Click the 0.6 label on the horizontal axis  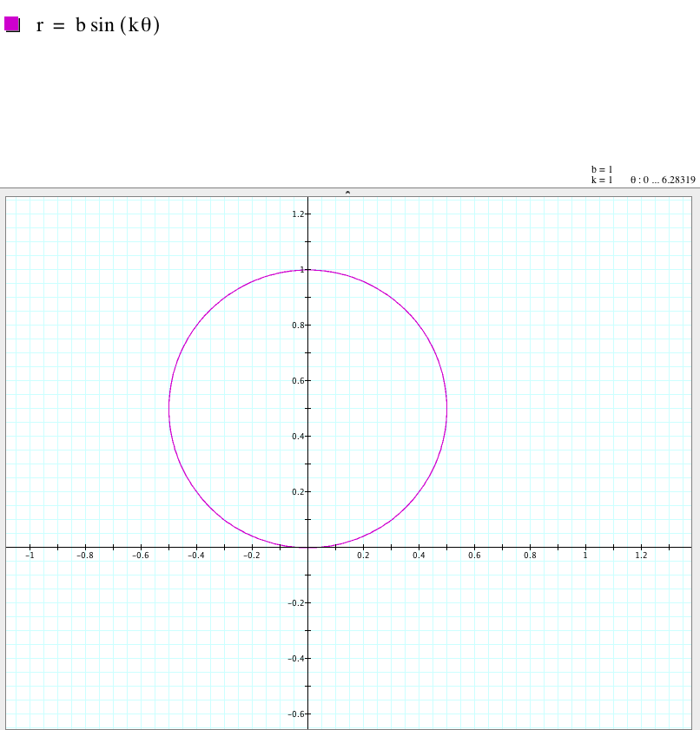(x=474, y=556)
